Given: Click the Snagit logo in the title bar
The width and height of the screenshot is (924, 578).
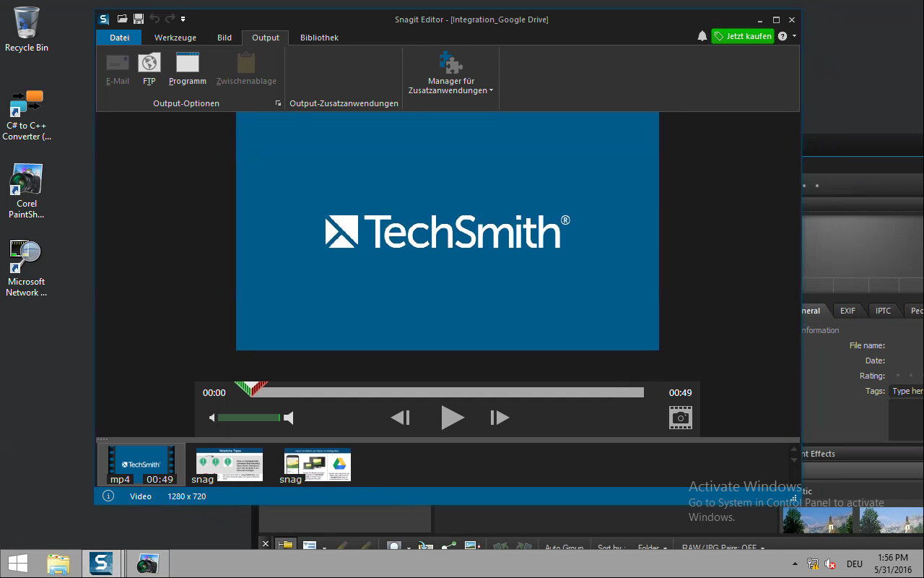Looking at the screenshot, I should [105, 20].
